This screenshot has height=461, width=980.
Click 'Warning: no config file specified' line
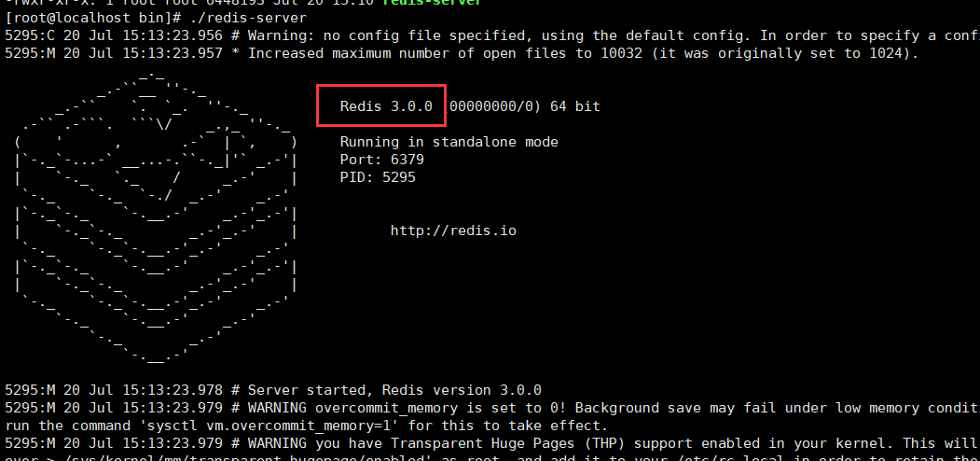490,35
